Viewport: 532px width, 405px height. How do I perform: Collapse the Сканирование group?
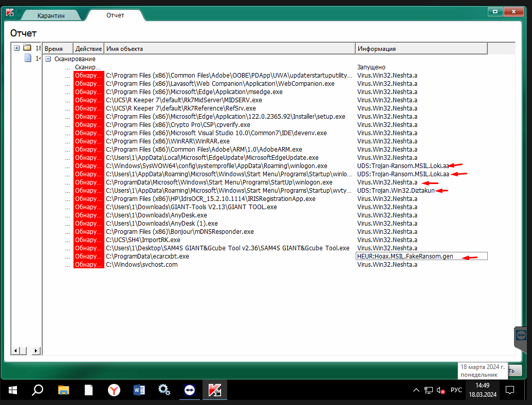tap(48, 59)
